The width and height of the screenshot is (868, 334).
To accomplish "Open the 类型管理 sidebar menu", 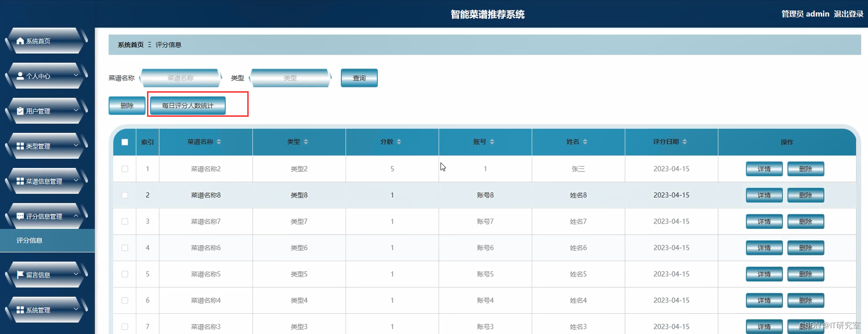I will [x=46, y=146].
